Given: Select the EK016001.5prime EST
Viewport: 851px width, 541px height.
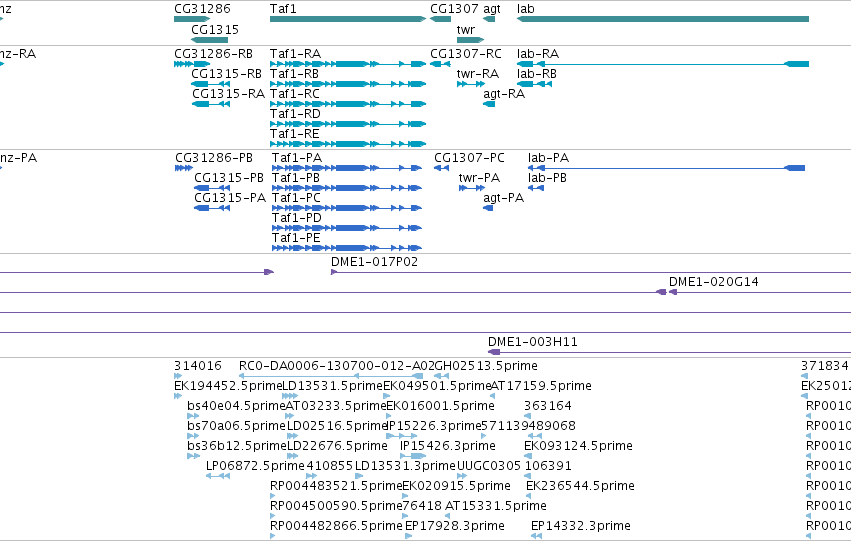Looking at the screenshot, I should click(389, 416).
